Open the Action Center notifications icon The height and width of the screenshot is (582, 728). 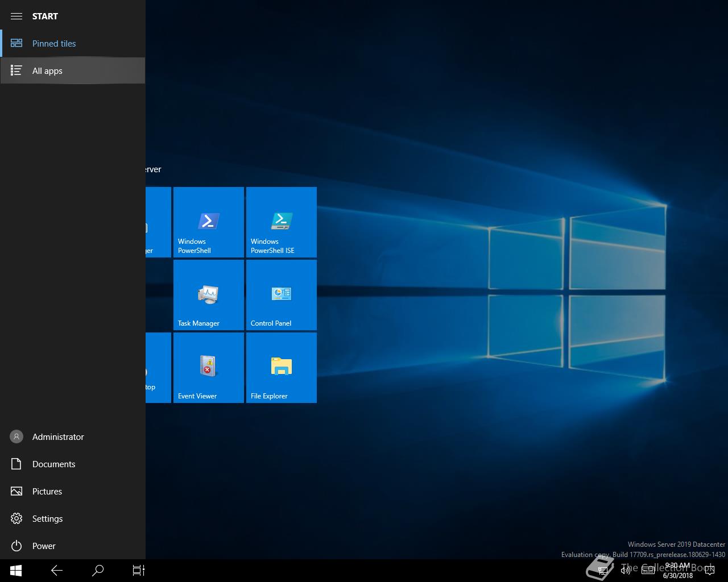click(709, 571)
